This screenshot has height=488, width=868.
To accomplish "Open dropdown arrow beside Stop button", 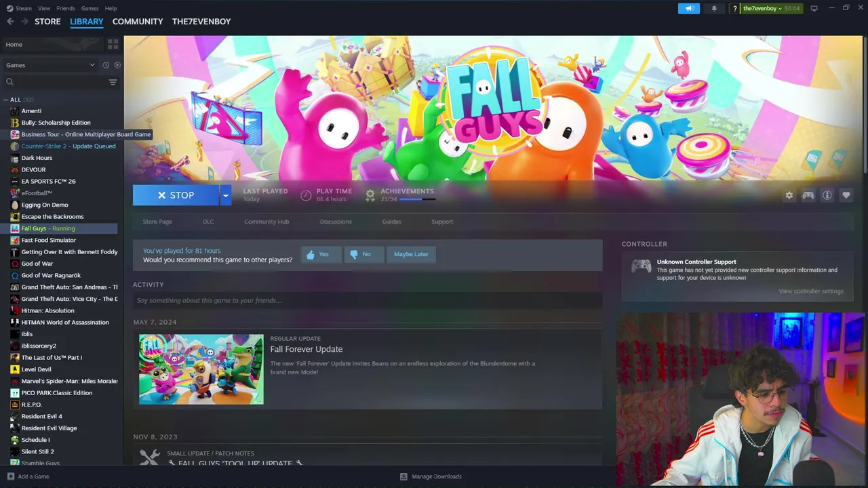I will [225, 195].
